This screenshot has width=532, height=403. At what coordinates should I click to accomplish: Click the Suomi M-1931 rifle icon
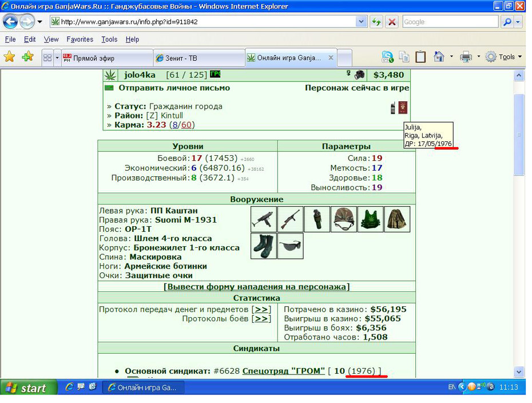tap(291, 219)
